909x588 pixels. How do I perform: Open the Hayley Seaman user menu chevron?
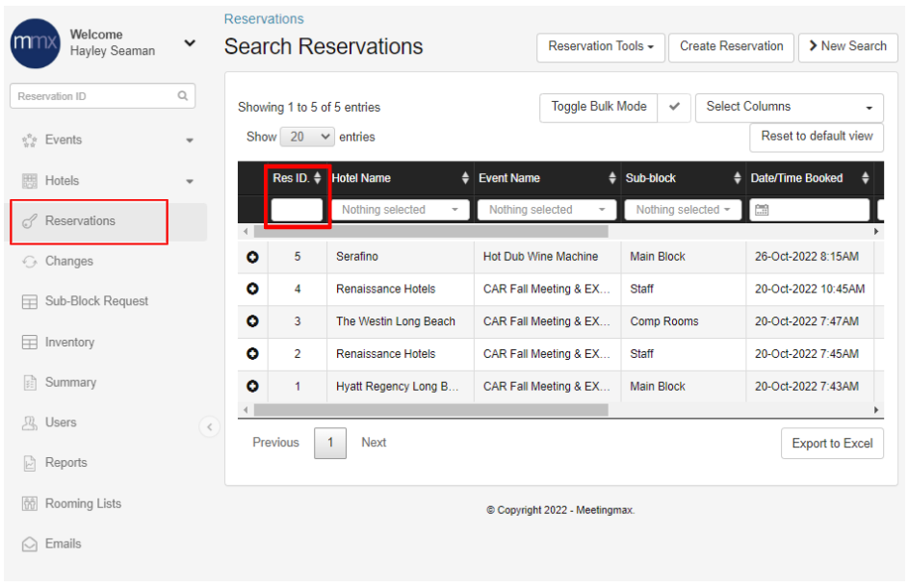190,43
